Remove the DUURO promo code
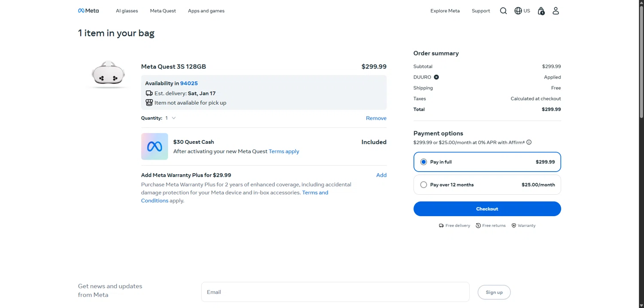Viewport: 644px width, 308px height. tap(436, 77)
